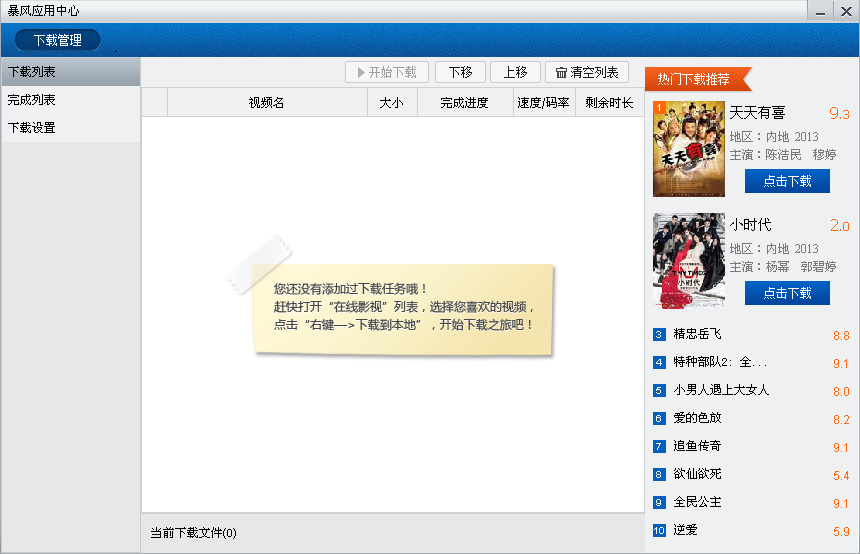The image size is (860, 554).
Task: Open 小男人遇上大女人 in the list
Action: point(721,390)
